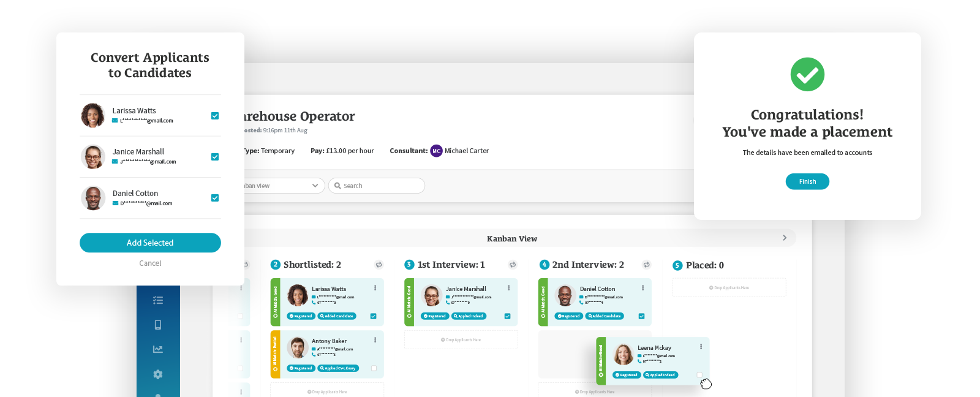Viewport: 980px width, 397px height.
Task: Click the refresh icon beside 2nd Interview
Action: pyautogui.click(x=646, y=265)
